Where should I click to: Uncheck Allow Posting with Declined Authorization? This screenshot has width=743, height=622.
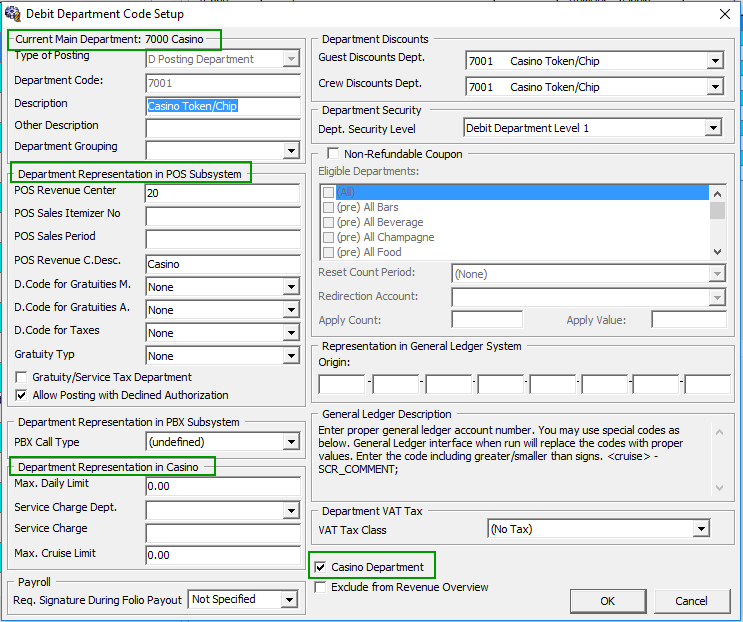(x=21, y=395)
